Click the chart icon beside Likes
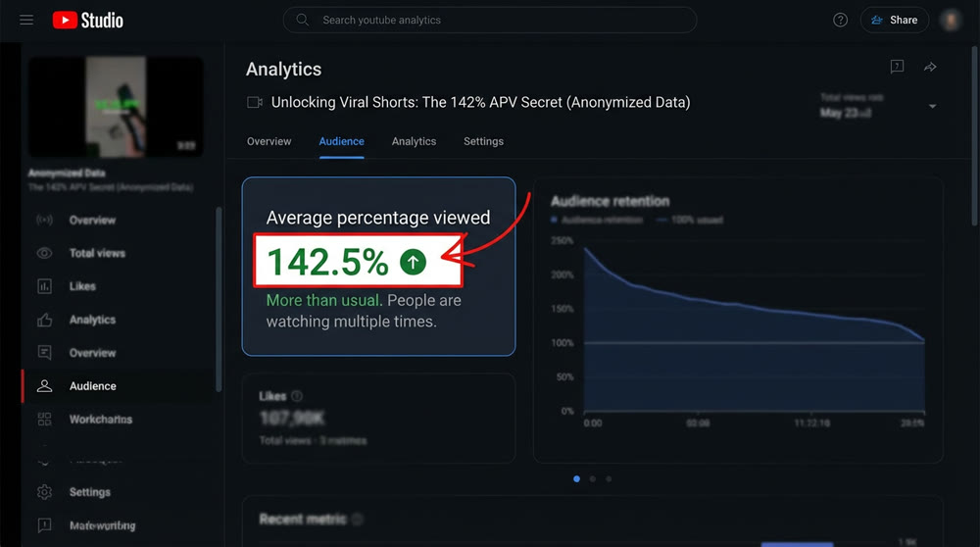The image size is (980, 547). pyautogui.click(x=44, y=286)
